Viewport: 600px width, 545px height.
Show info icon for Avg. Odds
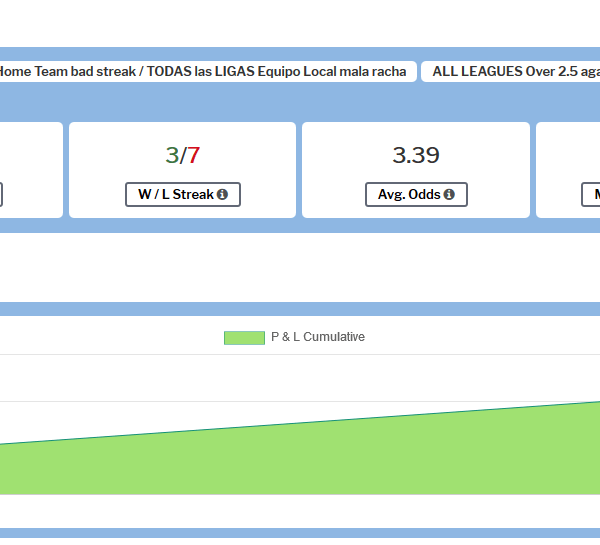(449, 194)
